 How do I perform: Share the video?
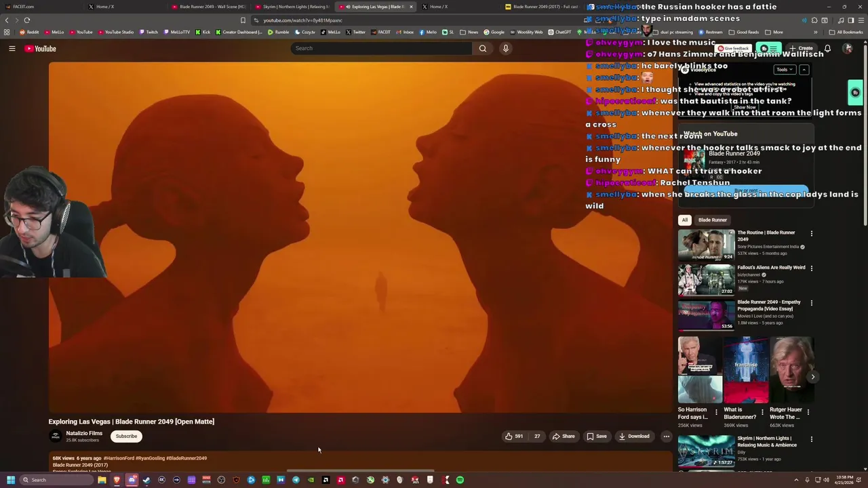tap(563, 436)
